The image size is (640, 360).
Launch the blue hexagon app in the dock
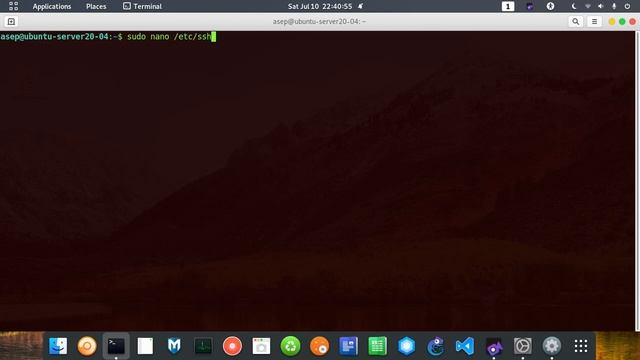coord(407,346)
